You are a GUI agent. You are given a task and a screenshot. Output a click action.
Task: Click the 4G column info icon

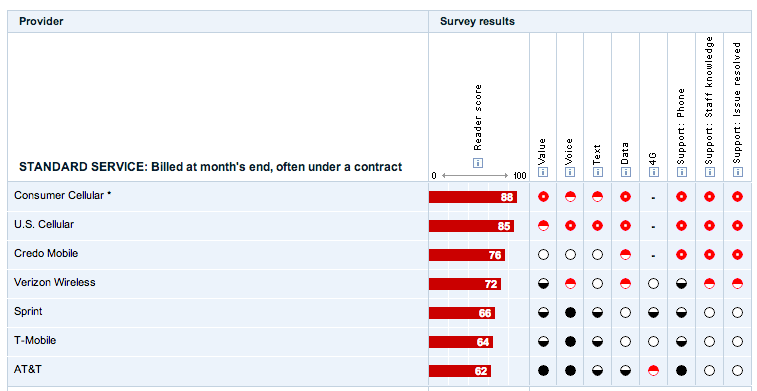[x=653, y=172]
